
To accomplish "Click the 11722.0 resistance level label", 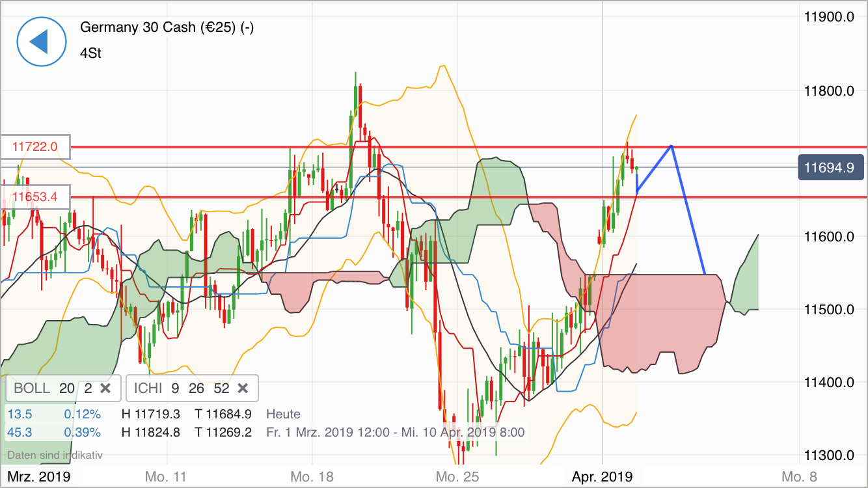I will coord(36,146).
